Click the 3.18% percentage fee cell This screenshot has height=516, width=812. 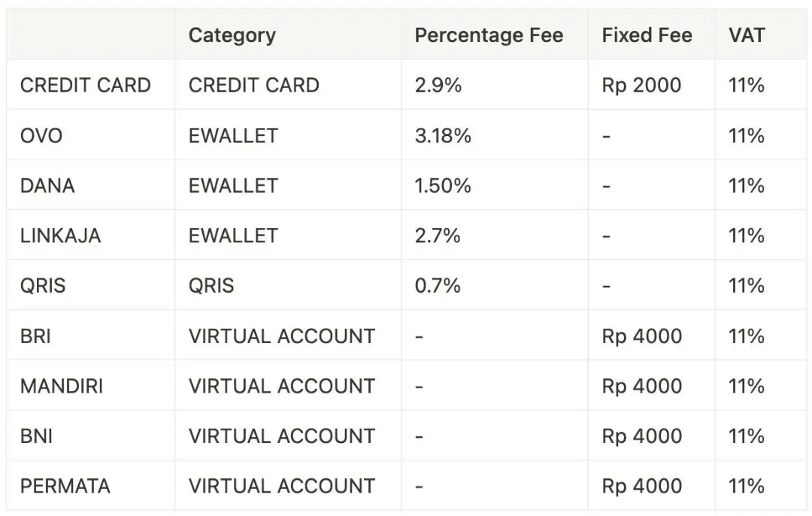click(443, 135)
